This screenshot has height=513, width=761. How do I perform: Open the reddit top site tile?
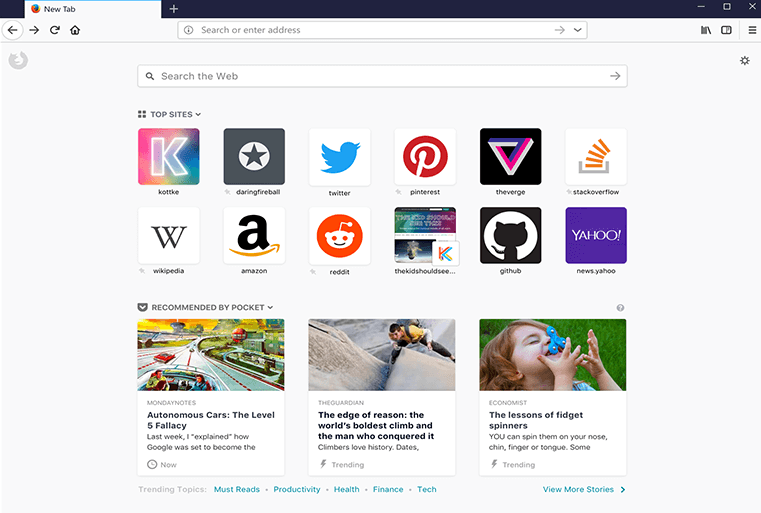(340, 236)
